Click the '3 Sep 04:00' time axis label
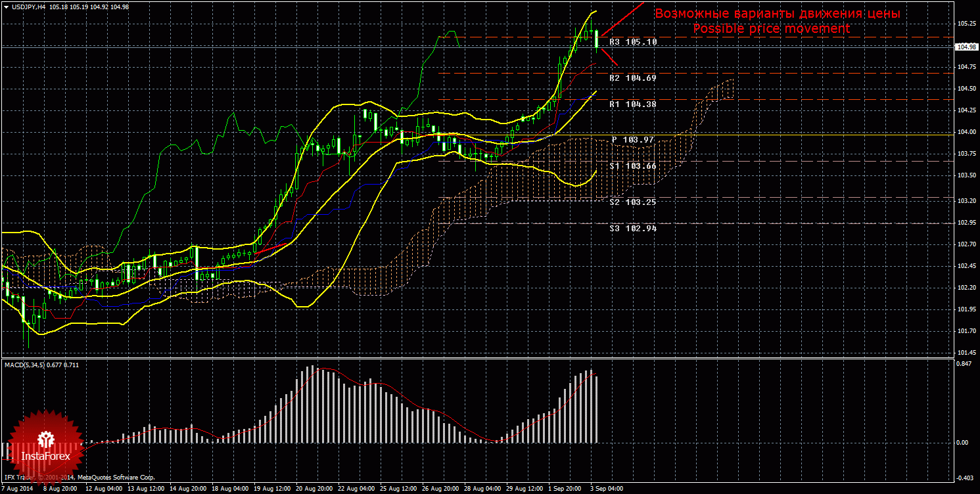This screenshot has width=980, height=494. coord(605,489)
